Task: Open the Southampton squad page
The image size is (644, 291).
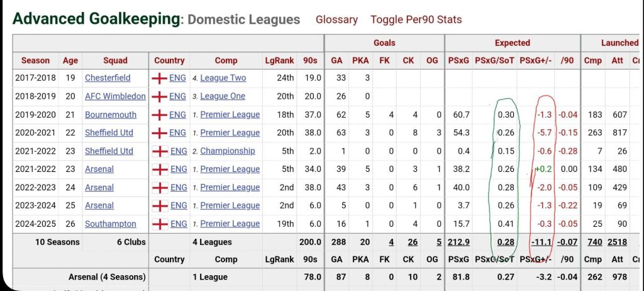Action: coord(111,224)
